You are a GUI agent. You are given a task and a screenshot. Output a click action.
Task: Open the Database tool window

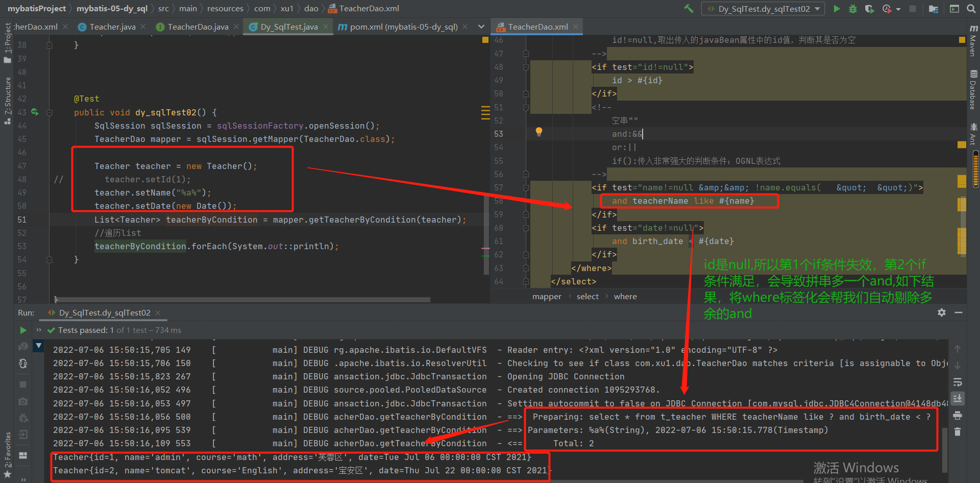[x=973, y=90]
